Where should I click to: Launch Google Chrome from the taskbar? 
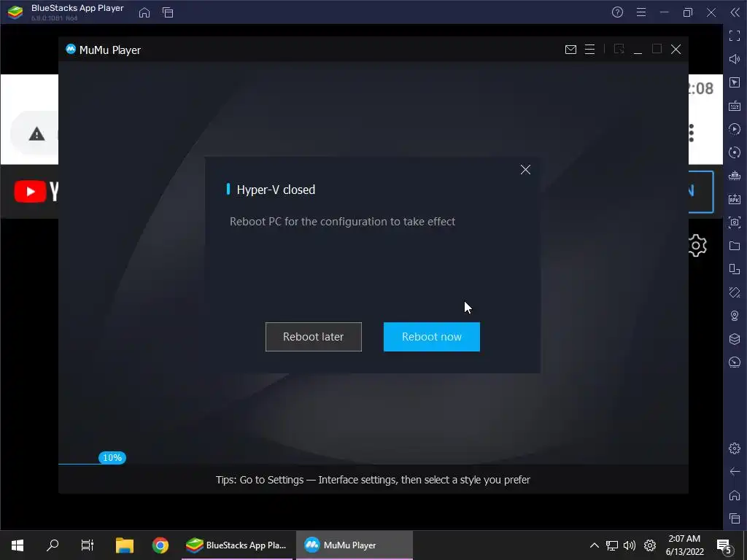click(160, 545)
